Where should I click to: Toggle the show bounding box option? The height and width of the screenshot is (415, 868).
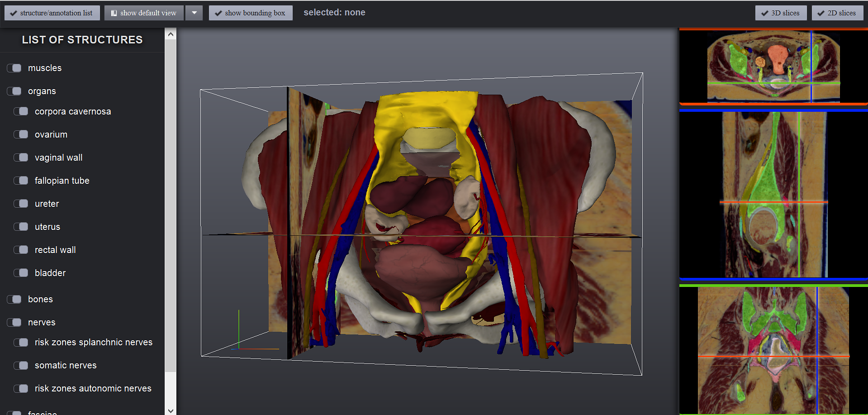(x=251, y=13)
